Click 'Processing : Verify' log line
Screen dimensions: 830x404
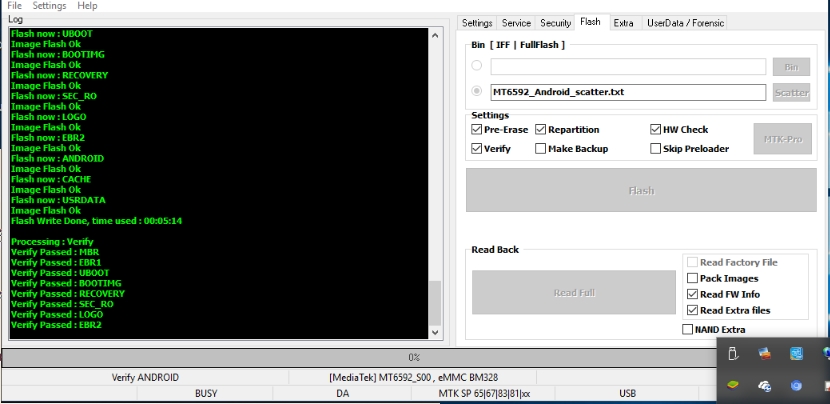pyautogui.click(x=52, y=241)
